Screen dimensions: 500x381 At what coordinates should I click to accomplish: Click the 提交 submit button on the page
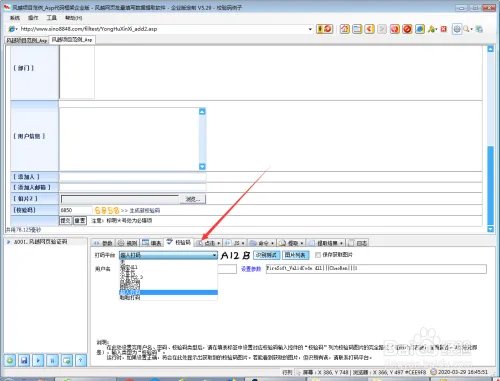pyautogui.click(x=65, y=221)
